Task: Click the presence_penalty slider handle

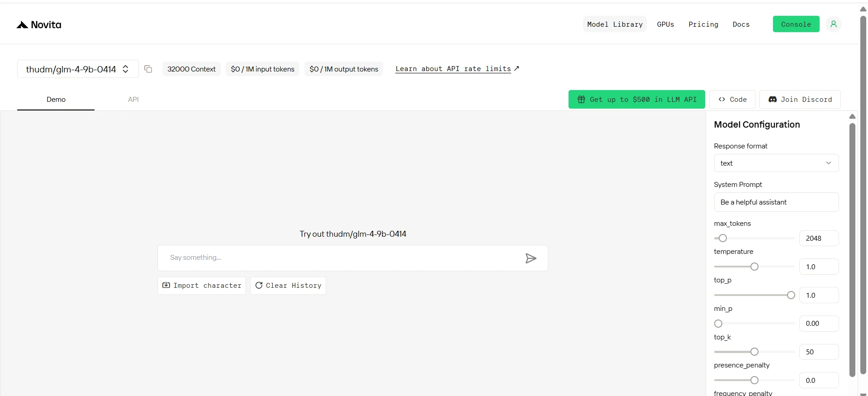Action: click(754, 380)
